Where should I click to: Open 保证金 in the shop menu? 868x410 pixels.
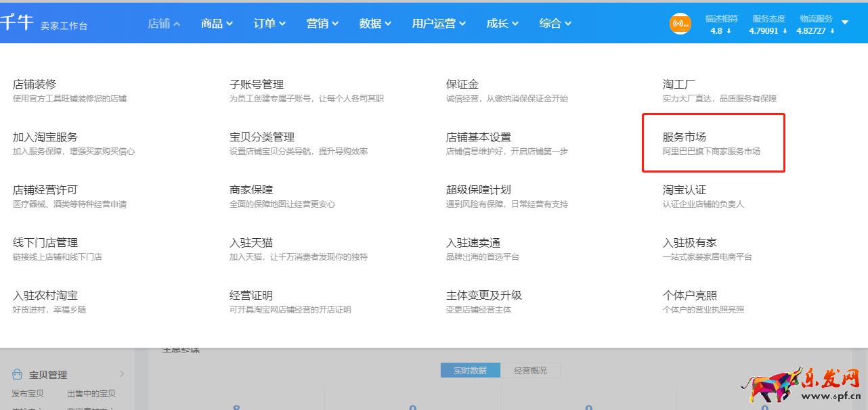point(462,85)
